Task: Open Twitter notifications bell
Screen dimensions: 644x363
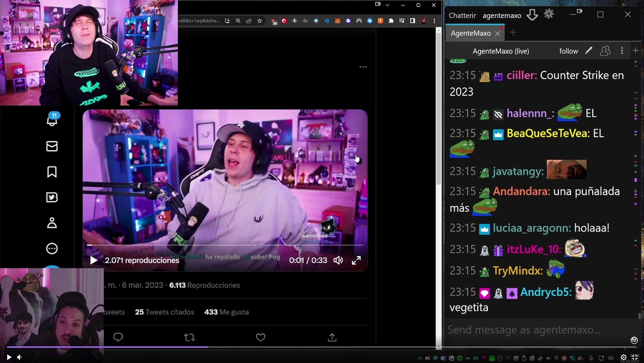Action: pos(52,120)
